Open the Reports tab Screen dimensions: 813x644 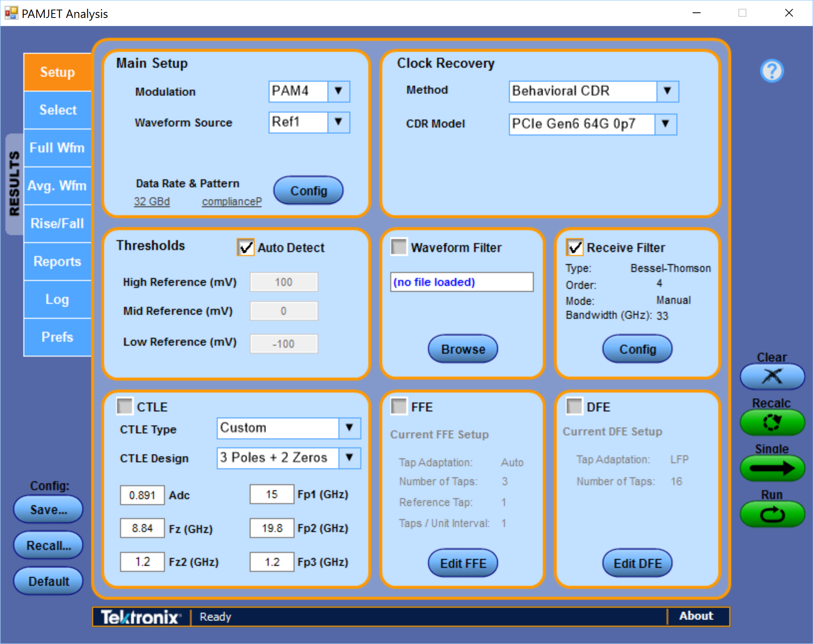click(57, 261)
